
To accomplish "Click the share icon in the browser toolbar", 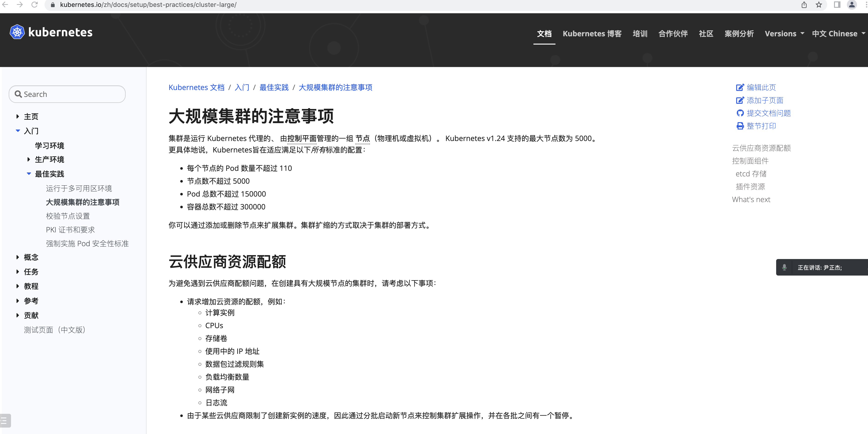I will (x=804, y=5).
